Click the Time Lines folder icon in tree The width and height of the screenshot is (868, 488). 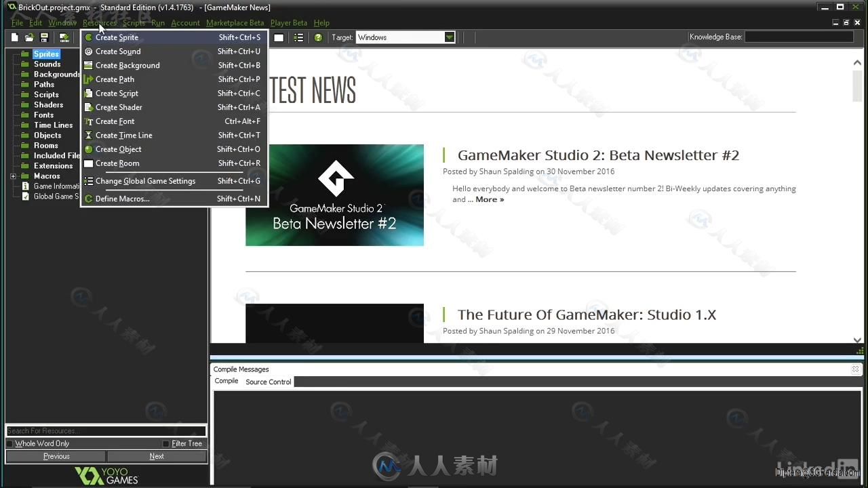[x=25, y=125]
